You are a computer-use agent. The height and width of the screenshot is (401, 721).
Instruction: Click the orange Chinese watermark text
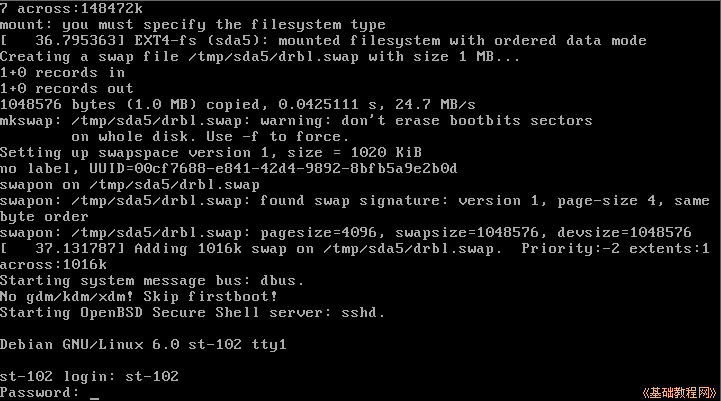click(x=679, y=393)
